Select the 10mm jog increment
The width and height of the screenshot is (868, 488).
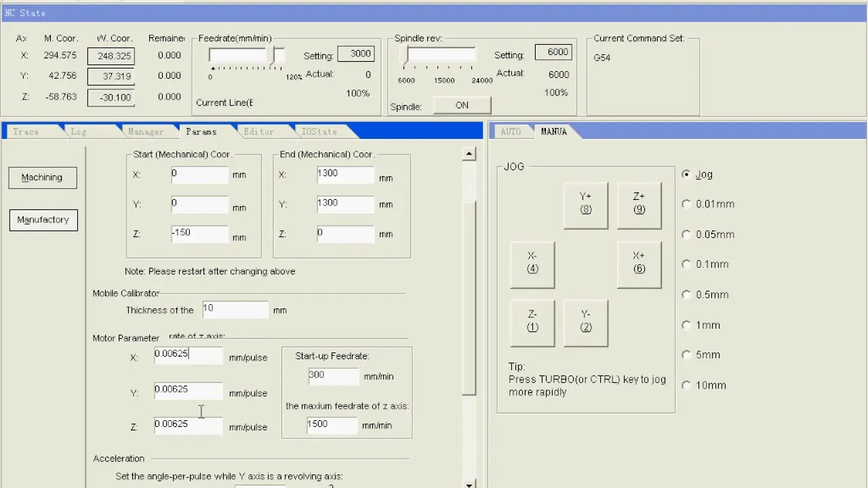point(686,384)
